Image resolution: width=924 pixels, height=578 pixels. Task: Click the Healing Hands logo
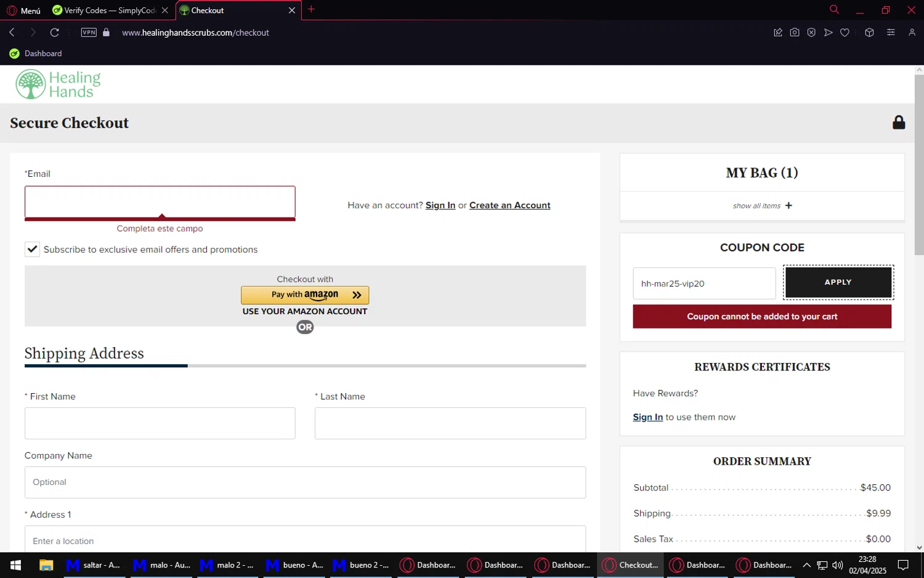[x=59, y=84]
